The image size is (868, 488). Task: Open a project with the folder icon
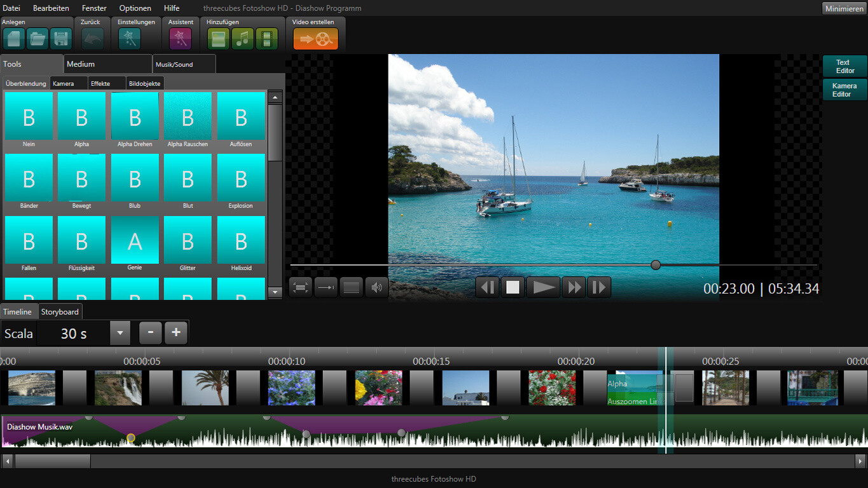pyautogui.click(x=37, y=38)
